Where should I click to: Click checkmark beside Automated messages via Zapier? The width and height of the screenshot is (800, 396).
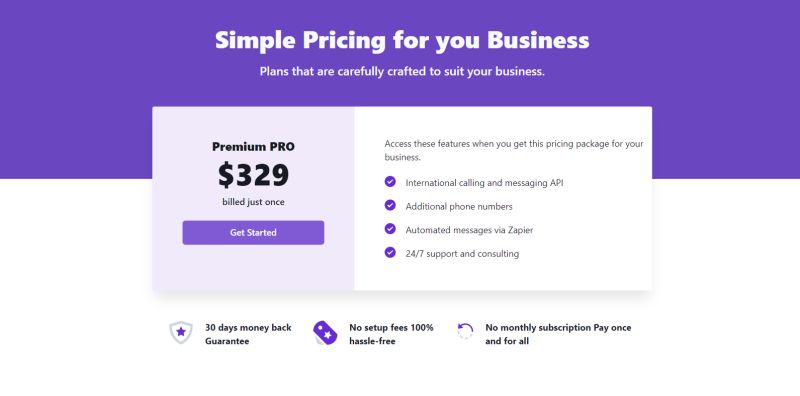click(390, 229)
